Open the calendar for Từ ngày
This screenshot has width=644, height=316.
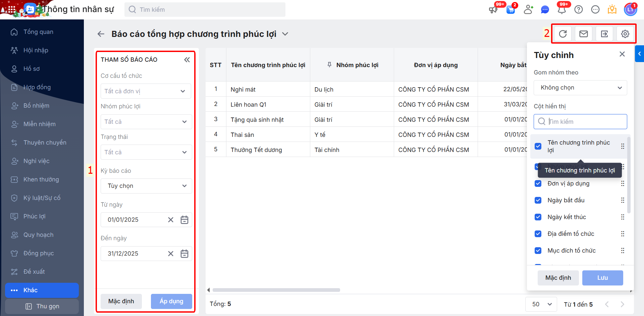point(184,220)
